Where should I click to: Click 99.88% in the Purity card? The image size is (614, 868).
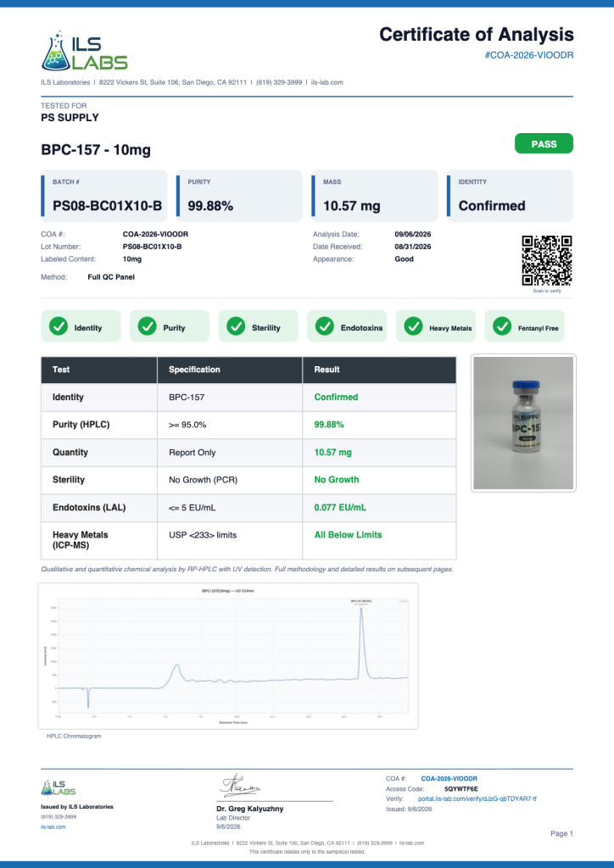click(x=210, y=206)
